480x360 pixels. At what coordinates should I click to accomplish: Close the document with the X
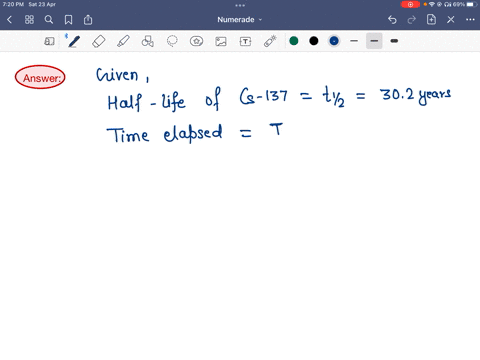(451, 20)
